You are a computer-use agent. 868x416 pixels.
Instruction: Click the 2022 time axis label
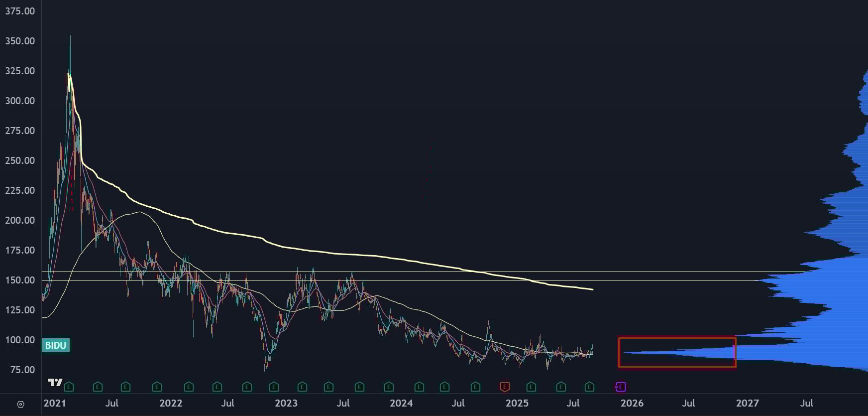click(x=171, y=403)
